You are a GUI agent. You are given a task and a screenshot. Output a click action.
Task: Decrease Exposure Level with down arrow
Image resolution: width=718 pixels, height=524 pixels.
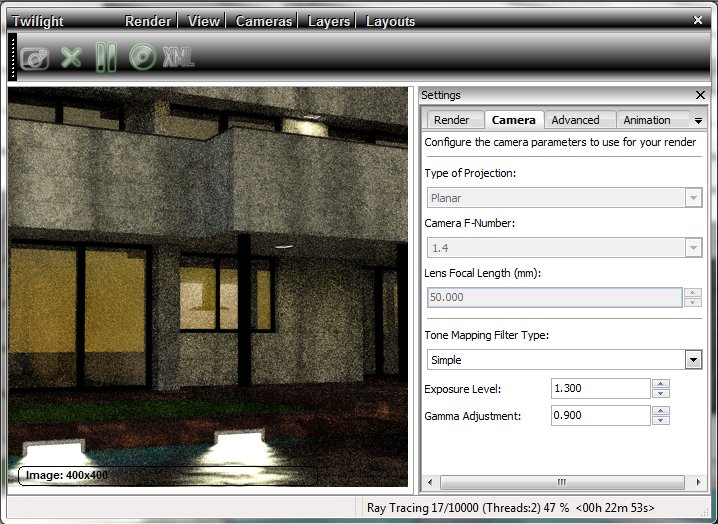pyautogui.click(x=661, y=393)
